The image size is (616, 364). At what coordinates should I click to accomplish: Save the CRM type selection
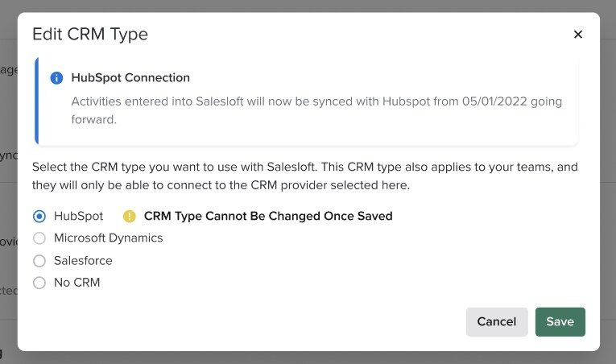coord(560,321)
